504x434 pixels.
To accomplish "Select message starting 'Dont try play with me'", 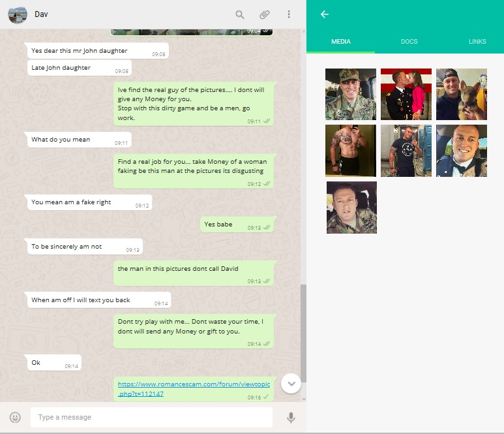I will click(194, 331).
